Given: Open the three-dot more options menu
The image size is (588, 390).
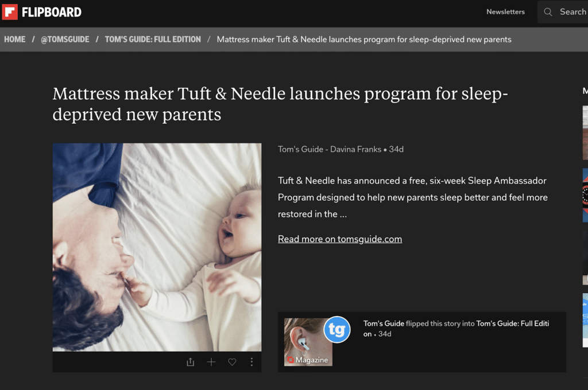Looking at the screenshot, I should (252, 362).
